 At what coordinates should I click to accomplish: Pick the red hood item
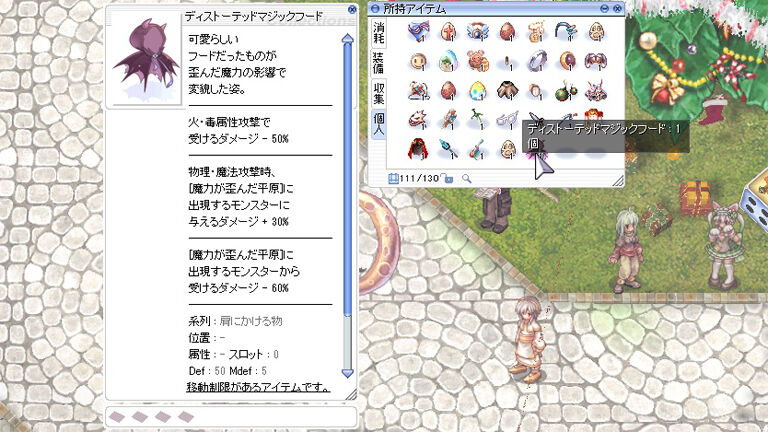418,149
